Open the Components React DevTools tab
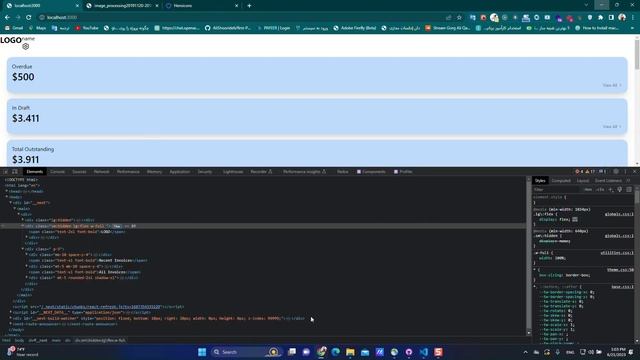The height and width of the screenshot is (360, 640). [x=371, y=172]
